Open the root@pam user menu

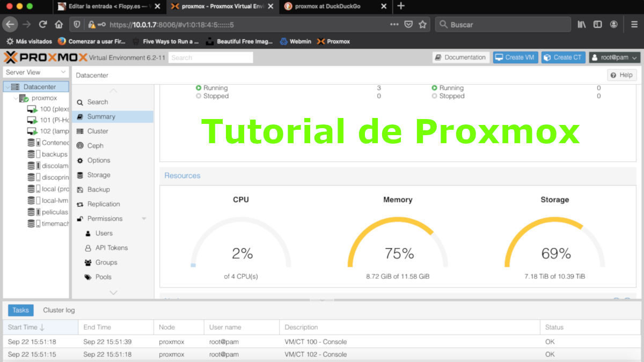coord(614,57)
